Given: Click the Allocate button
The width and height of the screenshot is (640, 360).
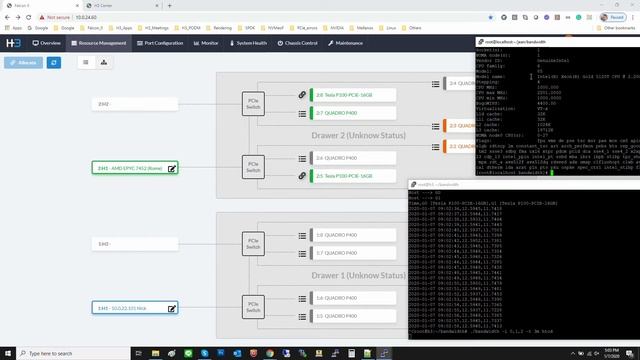Looking at the screenshot, I should (23, 62).
